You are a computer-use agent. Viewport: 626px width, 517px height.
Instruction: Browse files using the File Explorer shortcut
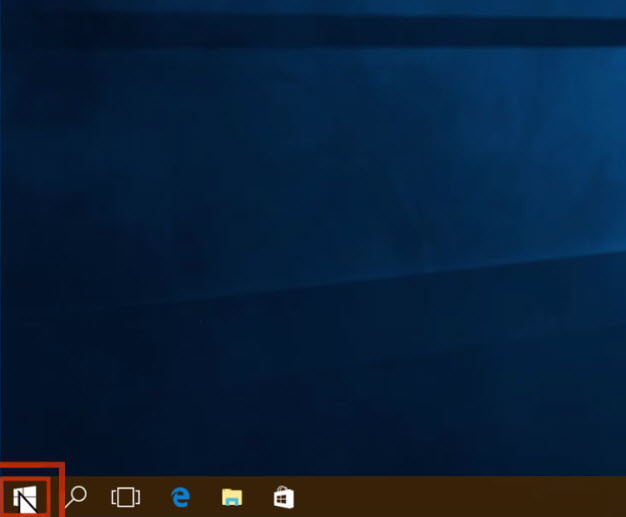[x=232, y=497]
